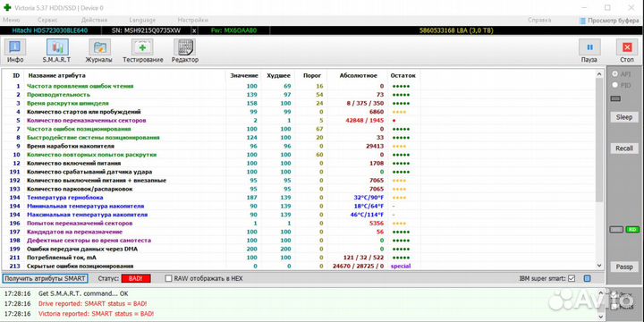Toggle RAW отображать в HEX checkbox
Screen dimensions: 644x322
[x=168, y=278]
